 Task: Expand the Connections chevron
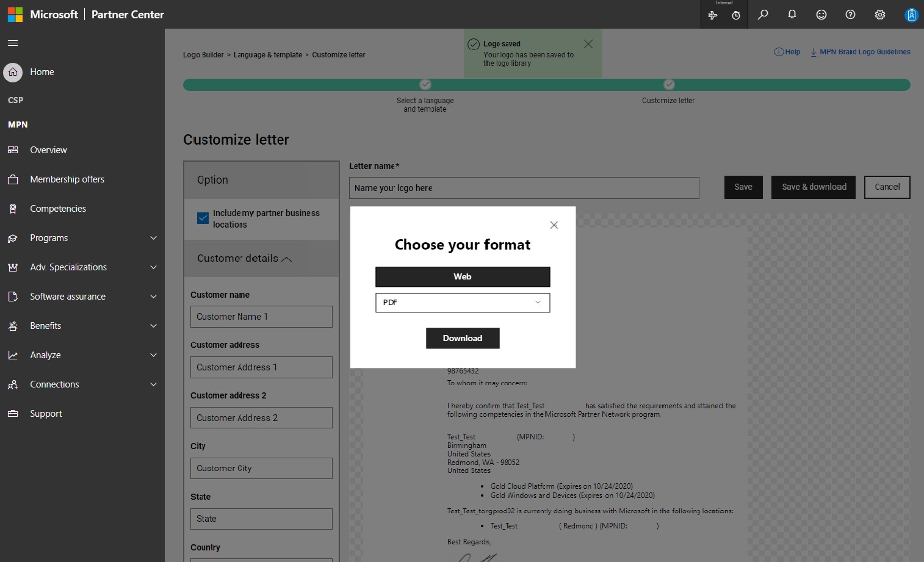154,384
